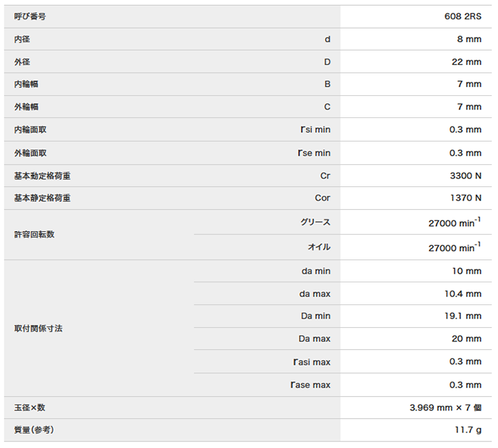This screenshot has height=448, width=498.
Task: Select the 8 mm inner diameter value
Action: point(469,39)
